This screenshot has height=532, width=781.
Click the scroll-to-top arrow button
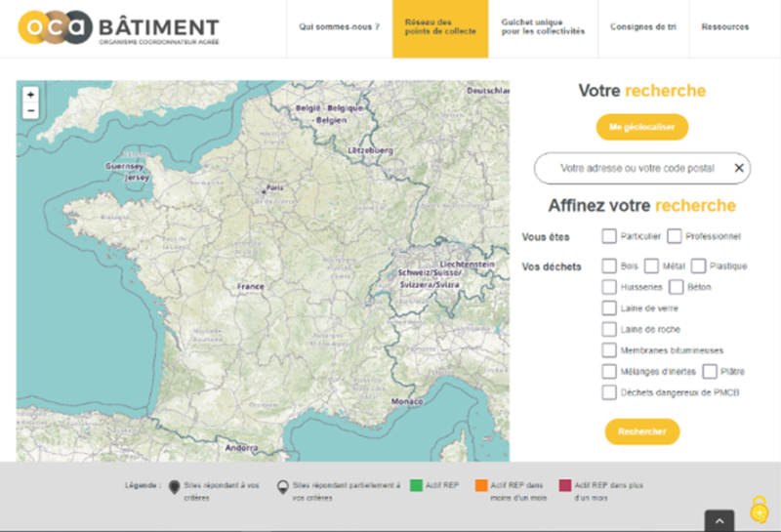[x=719, y=520]
